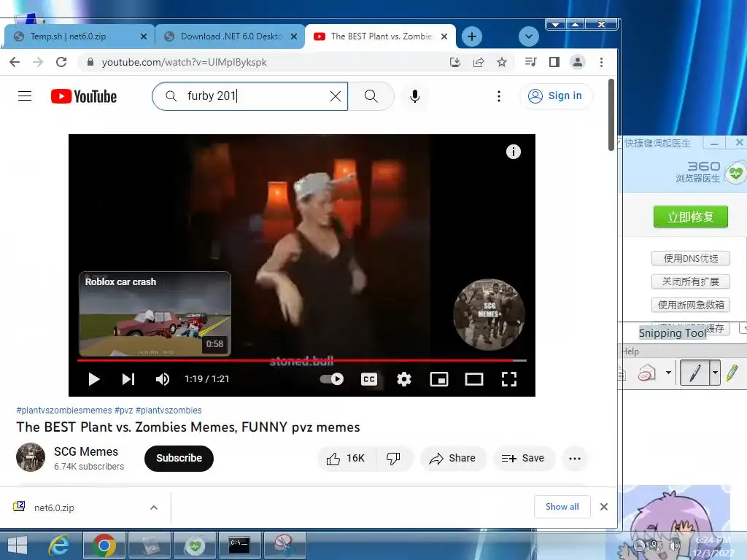Viewport: 747px width, 560px height.
Task: Click 关闭所有扩展 in 360 window
Action: pos(690,281)
